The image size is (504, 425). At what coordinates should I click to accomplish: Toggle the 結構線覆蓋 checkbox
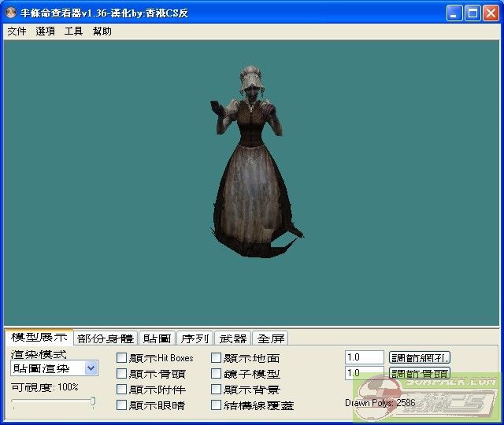tap(216, 405)
